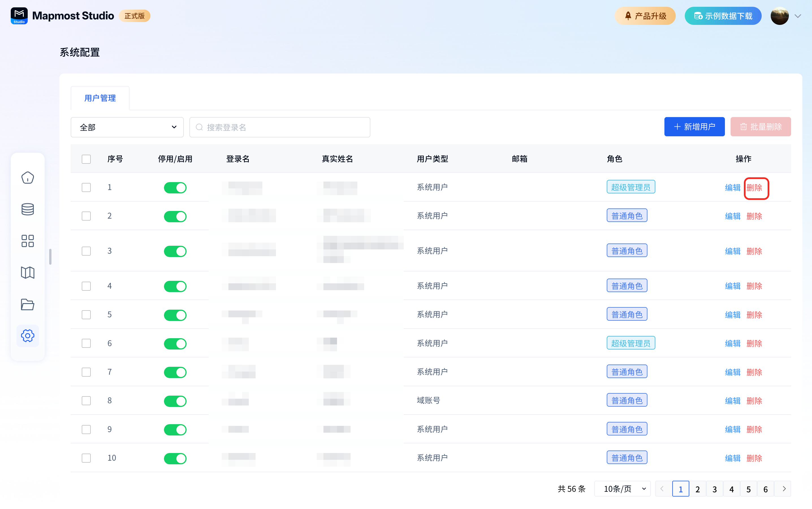
Task: Tick the checkbox for row 8
Action: click(86, 401)
